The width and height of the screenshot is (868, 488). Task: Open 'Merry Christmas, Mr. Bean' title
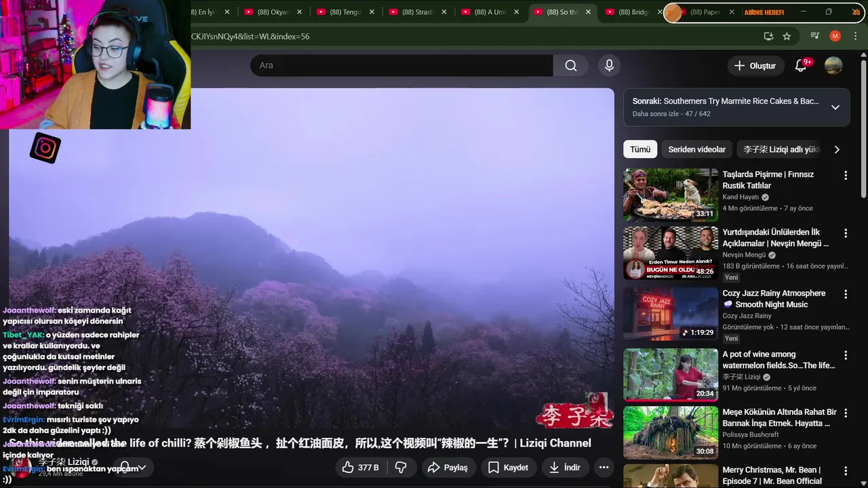(x=772, y=475)
